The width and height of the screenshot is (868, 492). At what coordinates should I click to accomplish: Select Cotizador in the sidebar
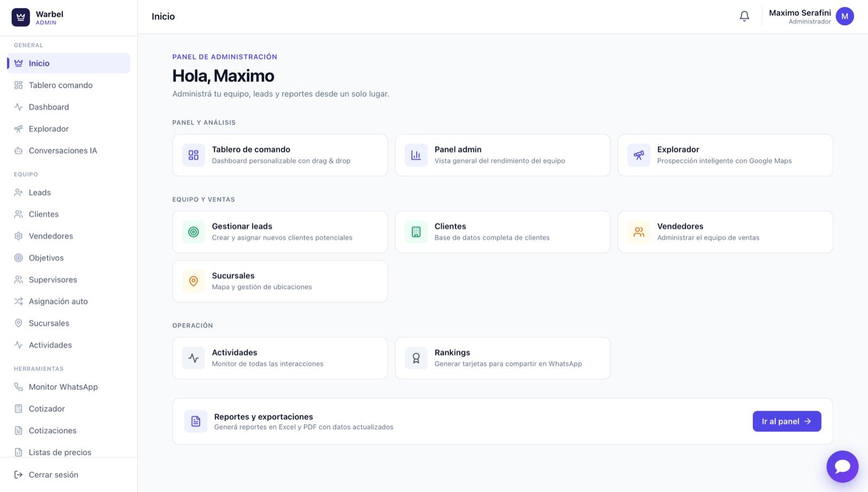point(69,408)
